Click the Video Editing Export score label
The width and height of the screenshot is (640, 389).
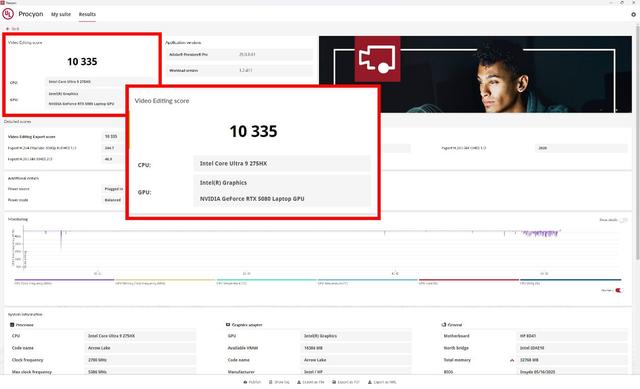coord(31,137)
